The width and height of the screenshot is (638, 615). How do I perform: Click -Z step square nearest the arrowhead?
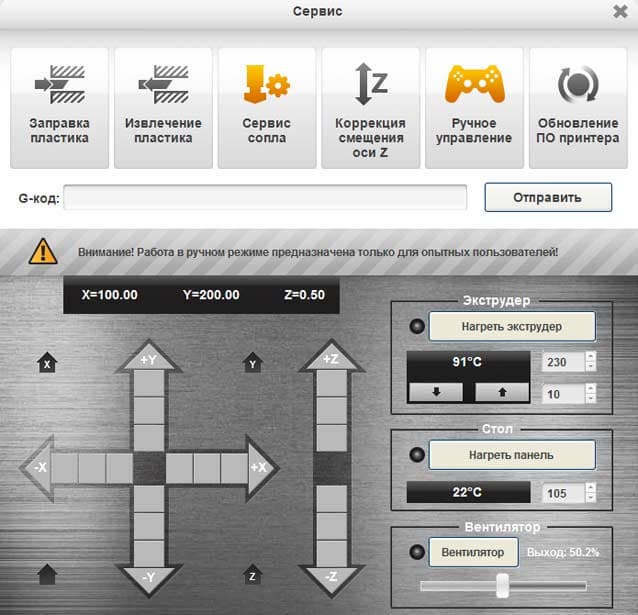click(332, 553)
